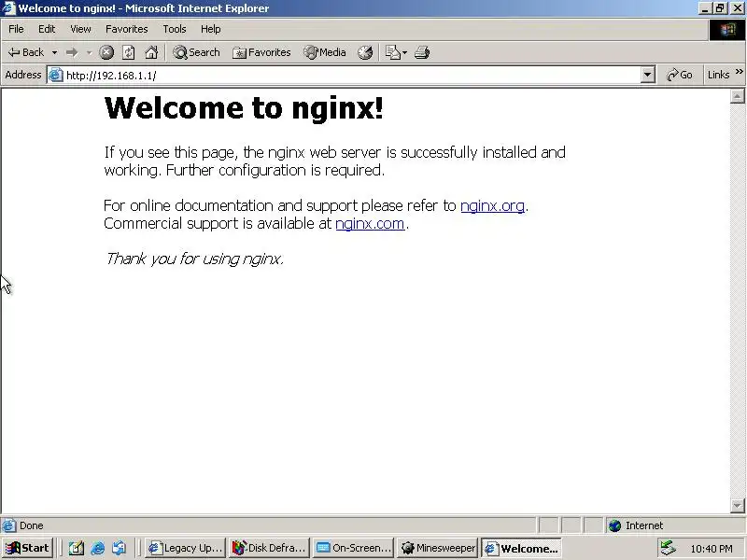747x560 pixels.
Task: Click the vertical scrollbar up arrow
Action: [x=737, y=96]
